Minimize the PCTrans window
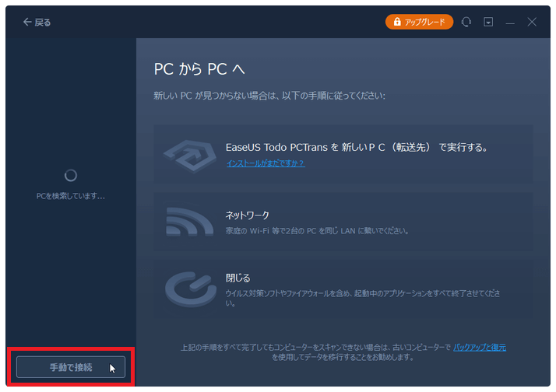 pyautogui.click(x=510, y=23)
